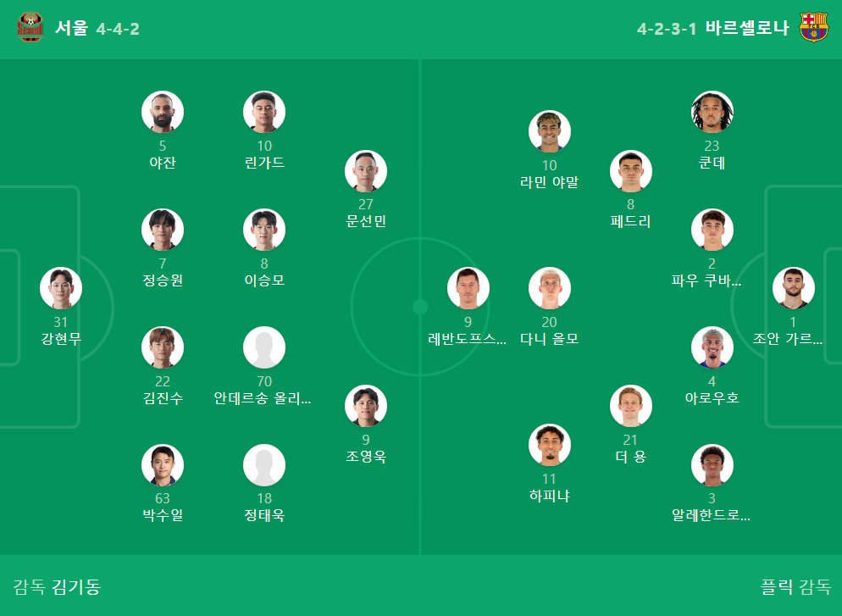Open 레반도프스키 number 9 photo
The height and width of the screenshot is (616, 842).
tap(468, 288)
